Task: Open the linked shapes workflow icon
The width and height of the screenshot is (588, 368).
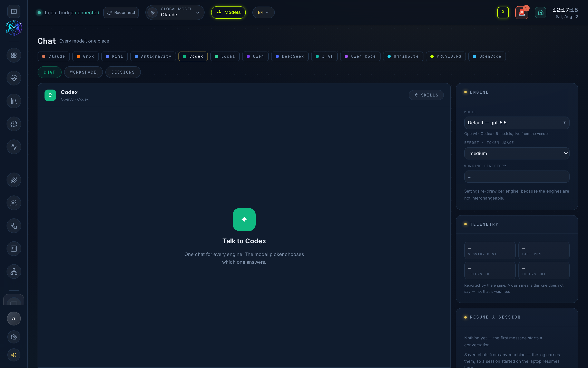Action: 14,226
